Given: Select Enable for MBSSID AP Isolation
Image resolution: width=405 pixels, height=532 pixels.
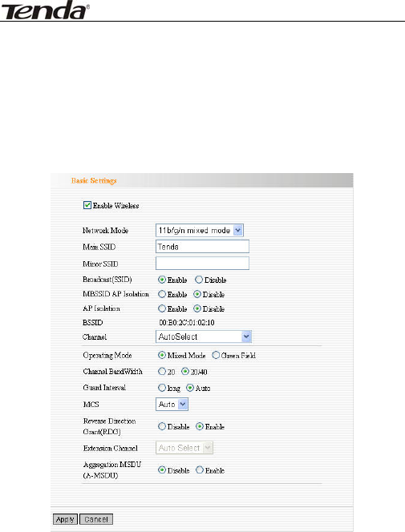Looking at the screenshot, I should pos(162,294).
